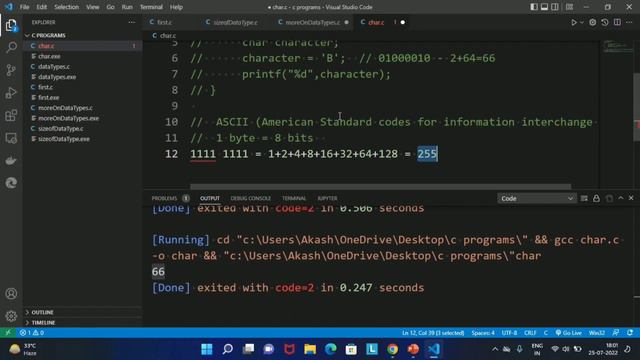640x360 pixels.
Task: Click the editor horizontal scrollbar
Action: pyautogui.click(x=380, y=187)
